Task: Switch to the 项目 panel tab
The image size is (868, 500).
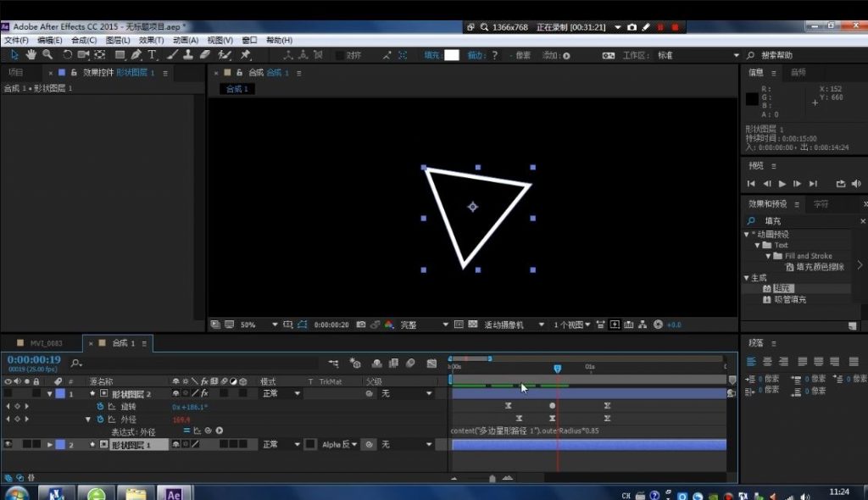Action: 16,73
